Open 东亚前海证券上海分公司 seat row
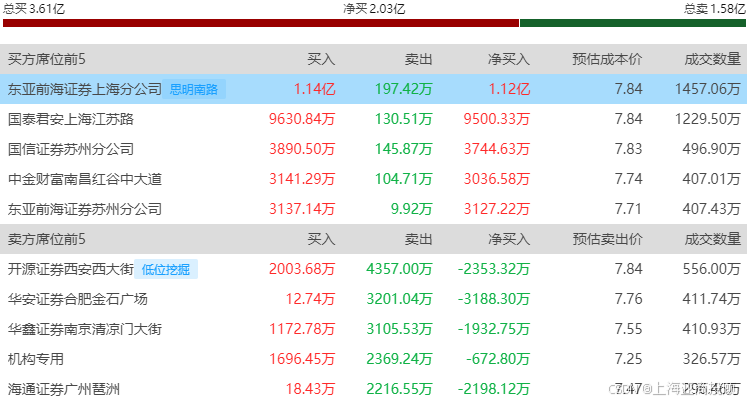The height and width of the screenshot is (402, 747). [x=374, y=89]
